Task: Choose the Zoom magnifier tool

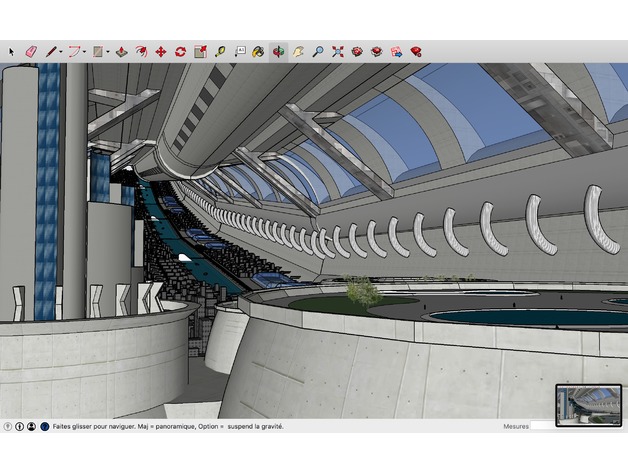Action: [318, 52]
